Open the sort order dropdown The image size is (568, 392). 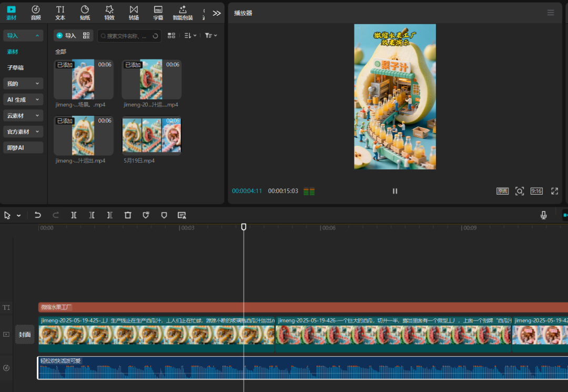[190, 36]
